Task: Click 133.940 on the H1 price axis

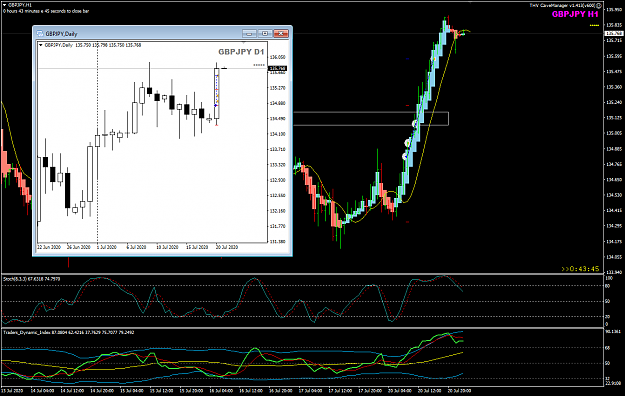Action: point(614,272)
